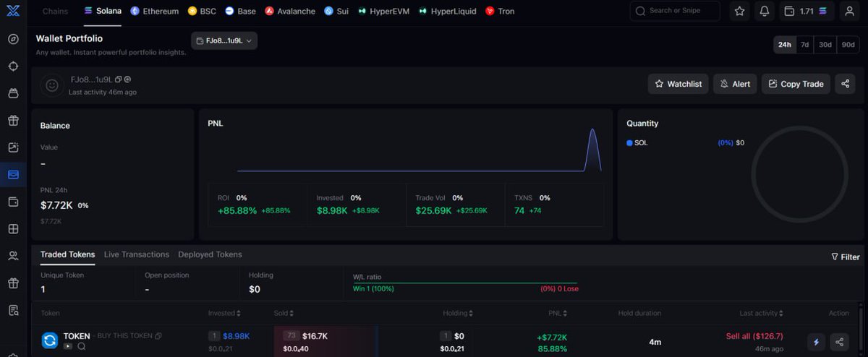Click Sell all ($126.7) link

pos(754,337)
